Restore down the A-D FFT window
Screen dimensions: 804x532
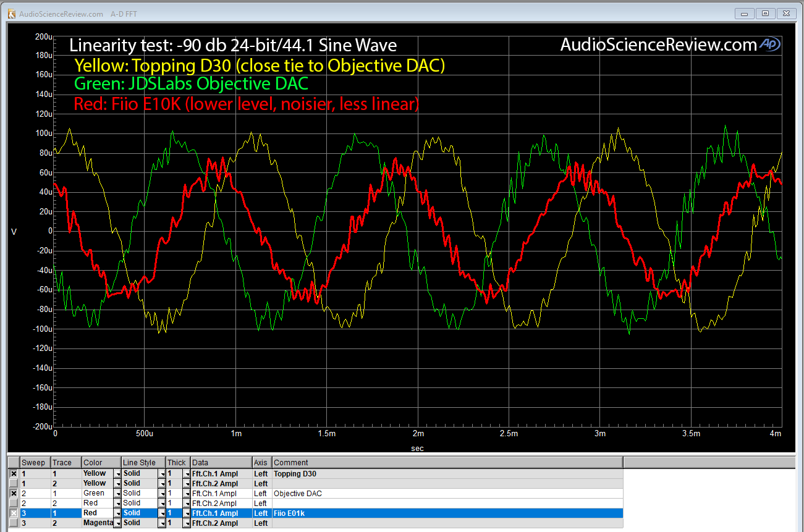765,13
